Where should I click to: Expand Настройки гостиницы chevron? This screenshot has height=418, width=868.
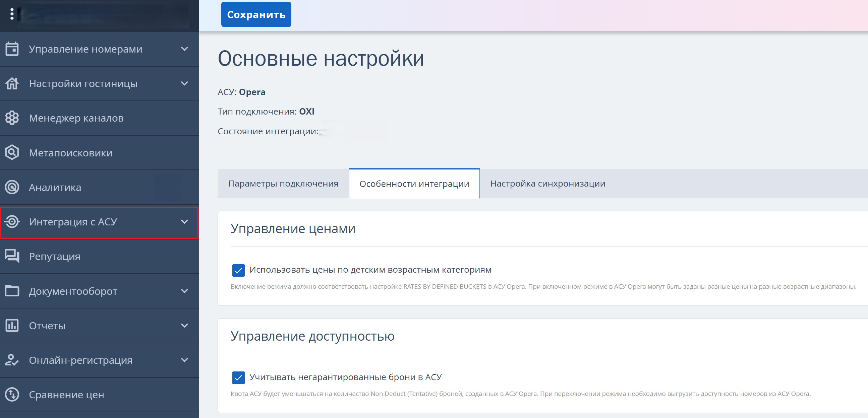click(x=184, y=83)
